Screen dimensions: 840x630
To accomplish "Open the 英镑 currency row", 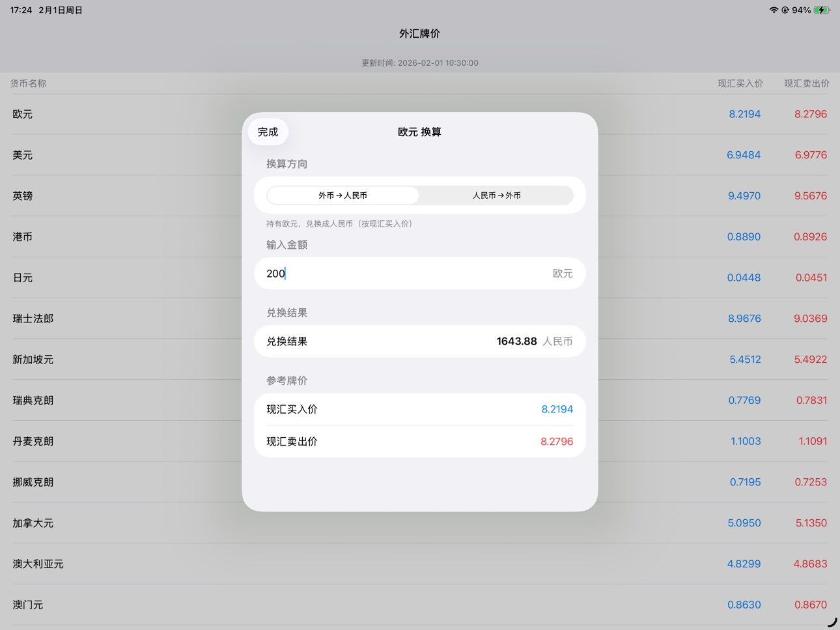I will (420, 196).
